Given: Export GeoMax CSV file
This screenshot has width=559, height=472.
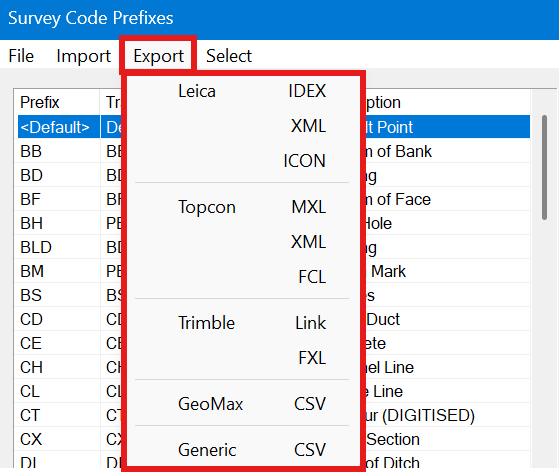Looking at the screenshot, I should point(243,404).
